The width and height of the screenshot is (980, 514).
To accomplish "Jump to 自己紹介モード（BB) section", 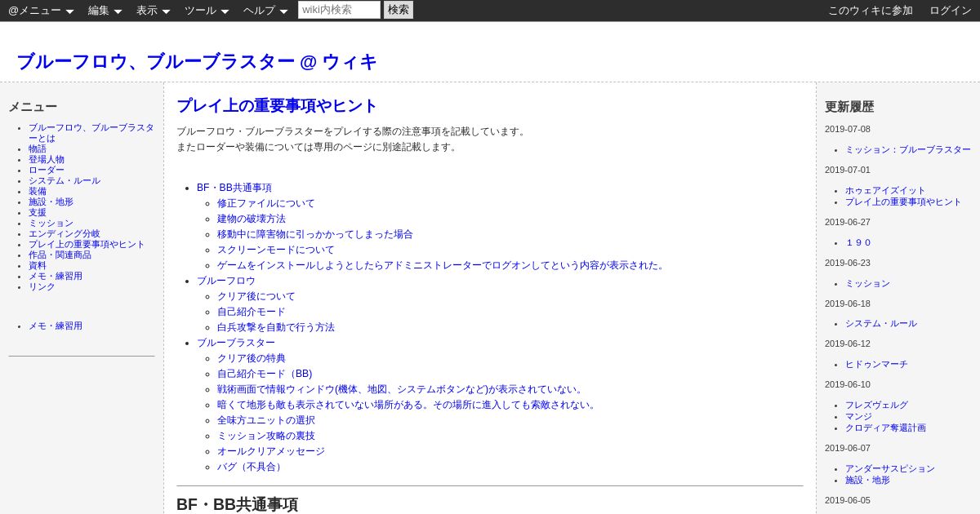I will 265,374.
